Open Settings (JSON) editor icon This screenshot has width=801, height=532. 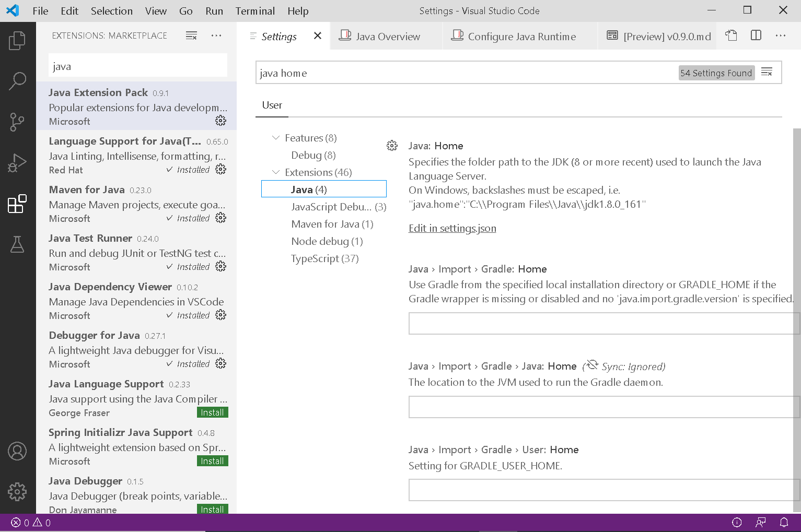[x=731, y=36]
